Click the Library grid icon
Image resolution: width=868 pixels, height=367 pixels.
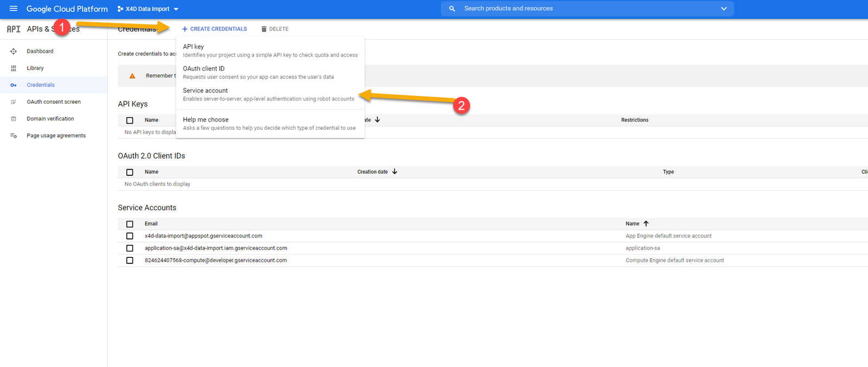(14, 68)
